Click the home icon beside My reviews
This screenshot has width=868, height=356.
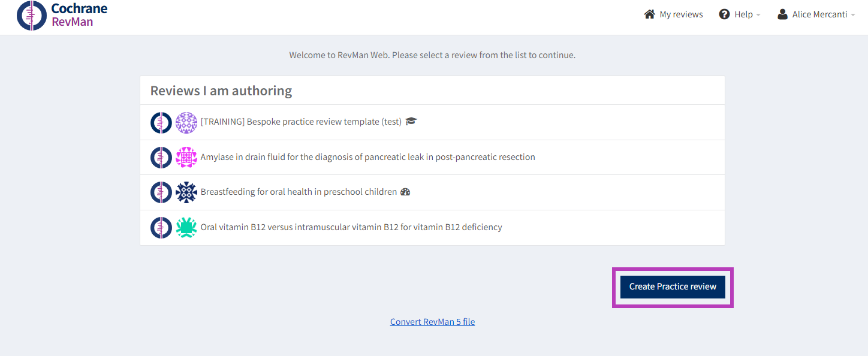[x=649, y=14]
